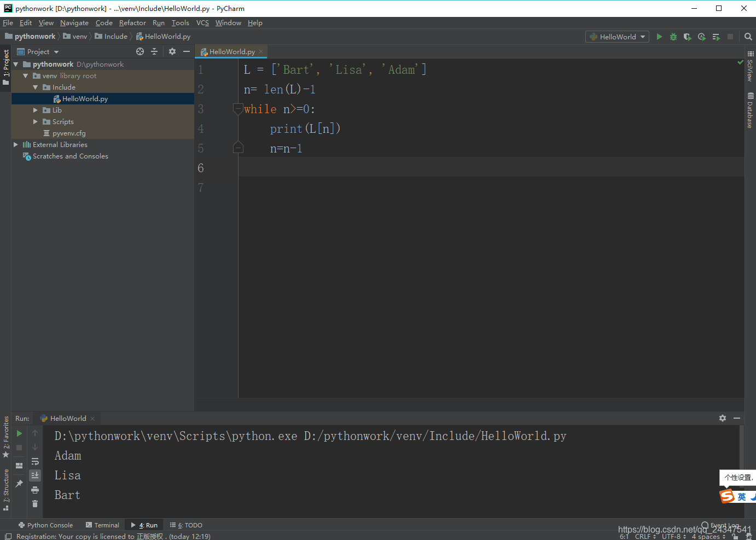Click the down stack trace arrow
Image resolution: width=756 pixels, height=540 pixels.
click(35, 447)
